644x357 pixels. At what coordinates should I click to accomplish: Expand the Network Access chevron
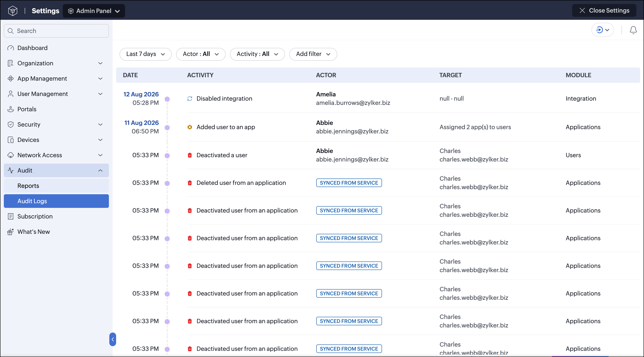(101, 155)
